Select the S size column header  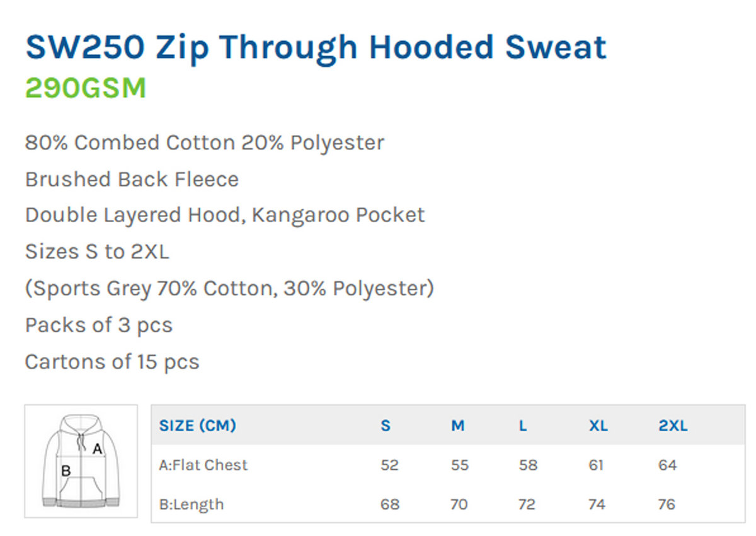pyautogui.click(x=386, y=426)
